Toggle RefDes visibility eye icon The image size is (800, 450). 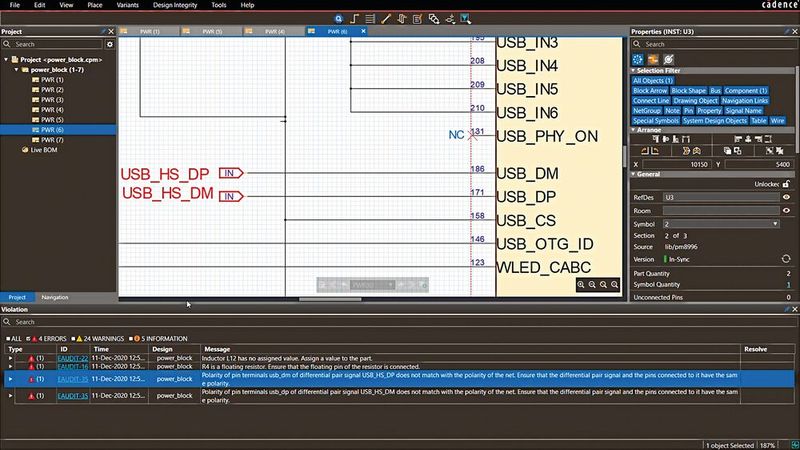[x=786, y=197]
